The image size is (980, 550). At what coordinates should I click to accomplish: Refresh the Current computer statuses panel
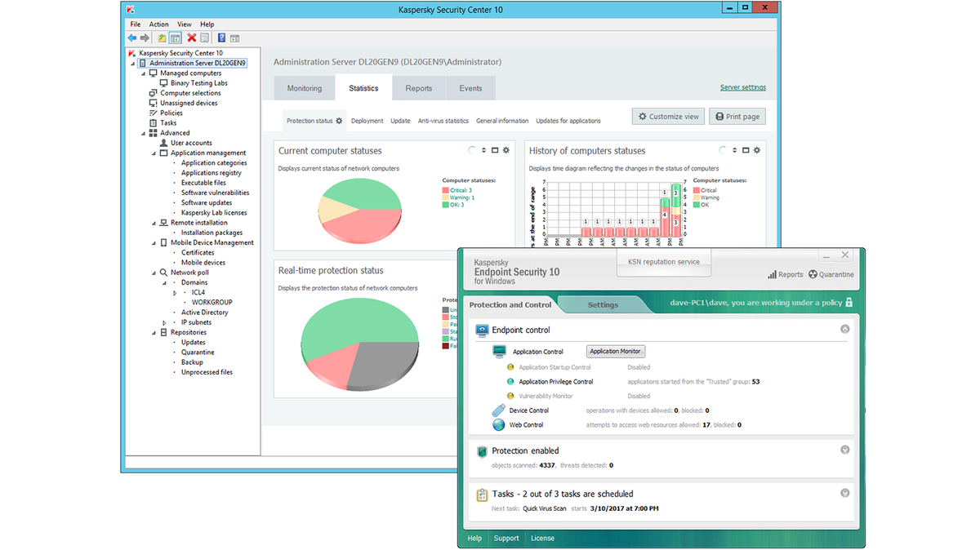472,150
